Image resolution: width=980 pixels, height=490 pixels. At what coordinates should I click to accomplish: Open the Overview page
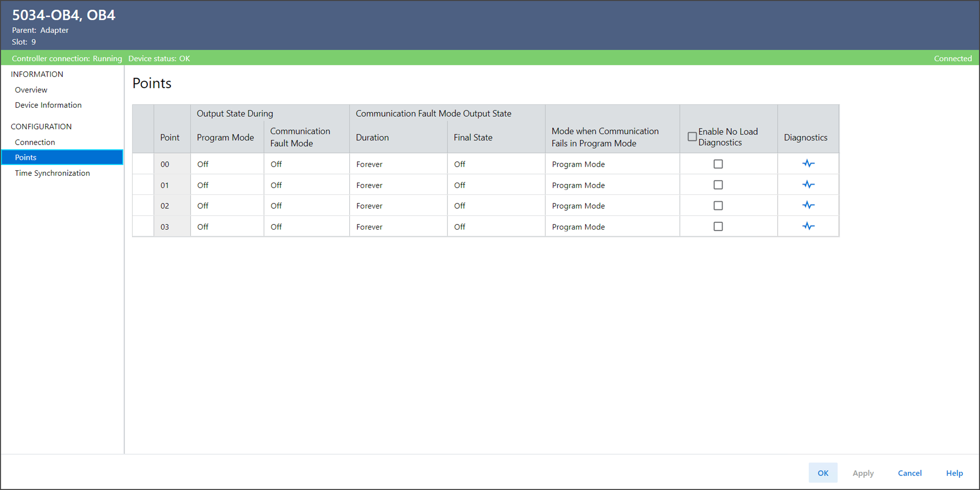[31, 90]
